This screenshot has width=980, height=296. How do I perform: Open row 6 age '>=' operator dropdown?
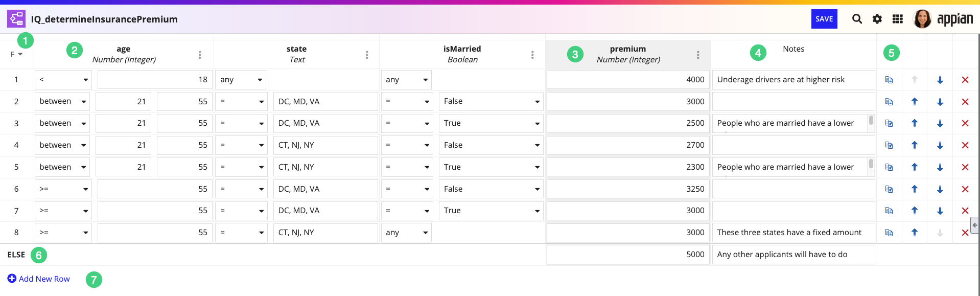pyautogui.click(x=63, y=189)
